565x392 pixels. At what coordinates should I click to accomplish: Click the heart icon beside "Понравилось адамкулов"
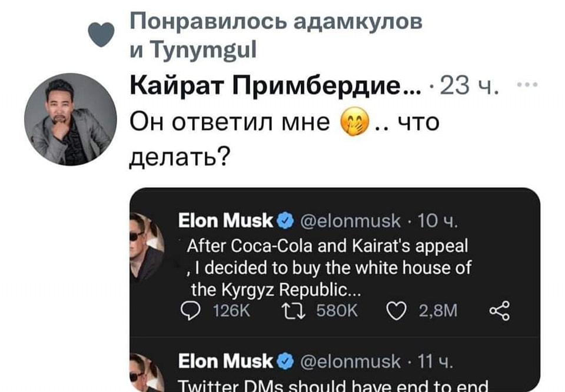(x=101, y=35)
